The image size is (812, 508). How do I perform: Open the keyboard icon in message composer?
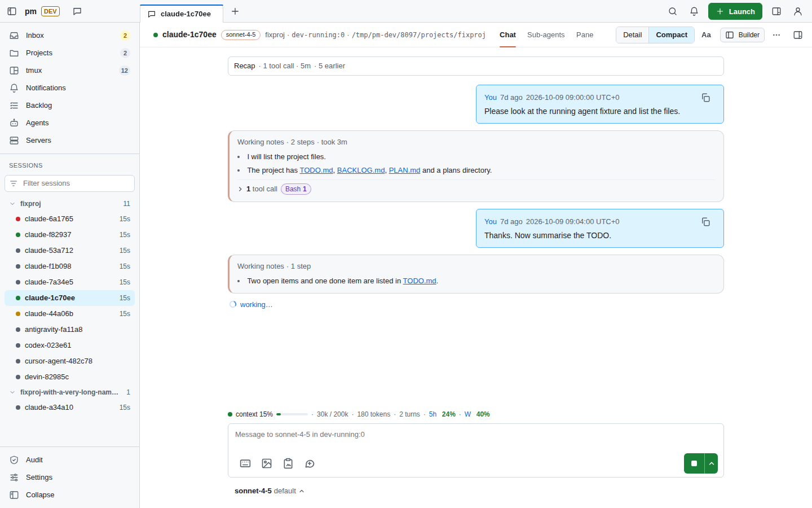tap(245, 463)
